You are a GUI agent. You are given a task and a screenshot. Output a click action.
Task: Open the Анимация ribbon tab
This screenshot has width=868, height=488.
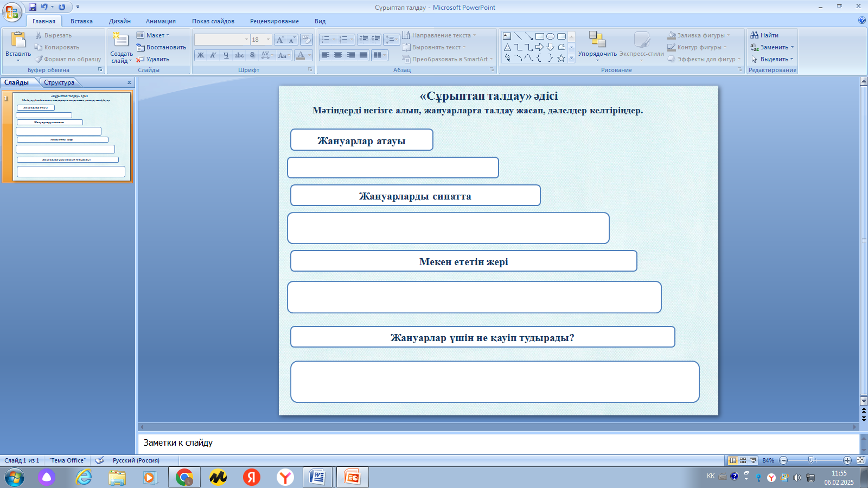coord(161,21)
